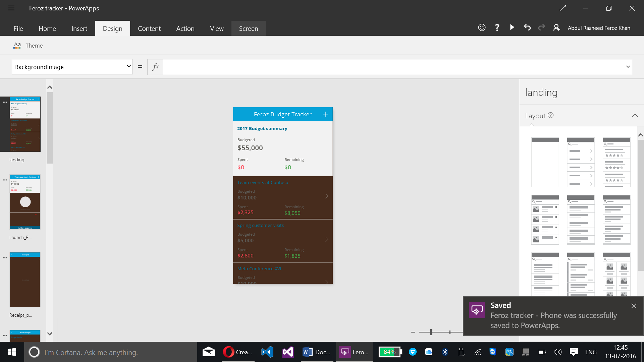The width and height of the screenshot is (644, 362).
Task: Switch to the Home tab
Action: click(47, 28)
